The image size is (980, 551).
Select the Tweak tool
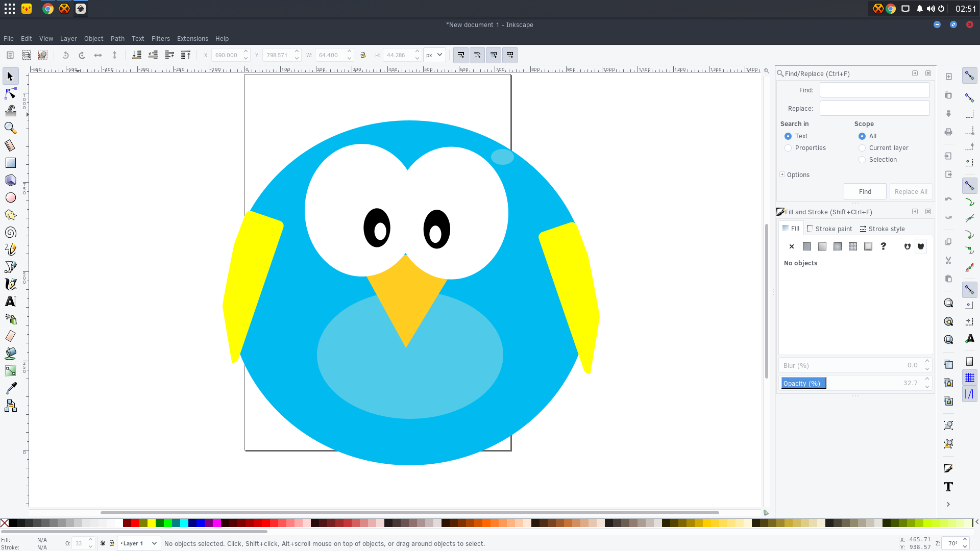(10, 111)
